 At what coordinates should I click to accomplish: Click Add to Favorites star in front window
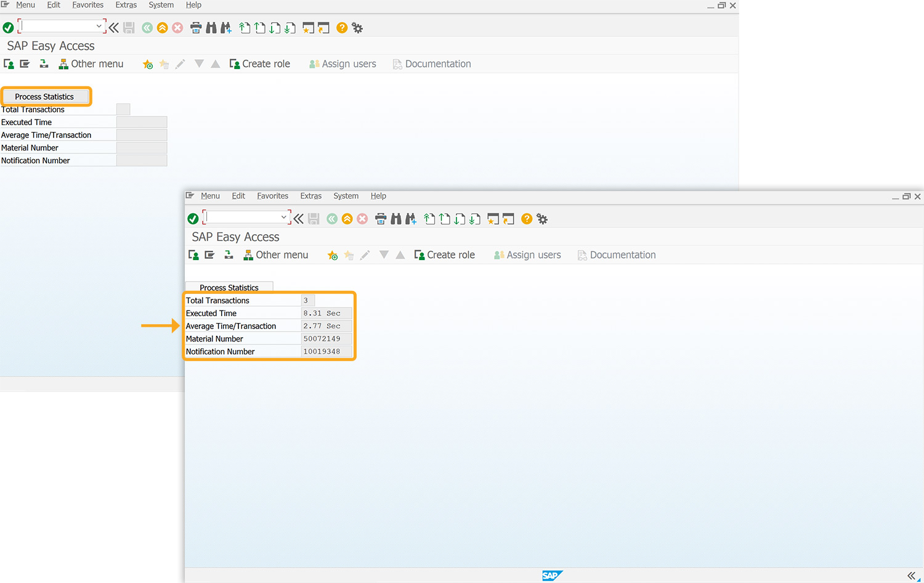pyautogui.click(x=333, y=255)
